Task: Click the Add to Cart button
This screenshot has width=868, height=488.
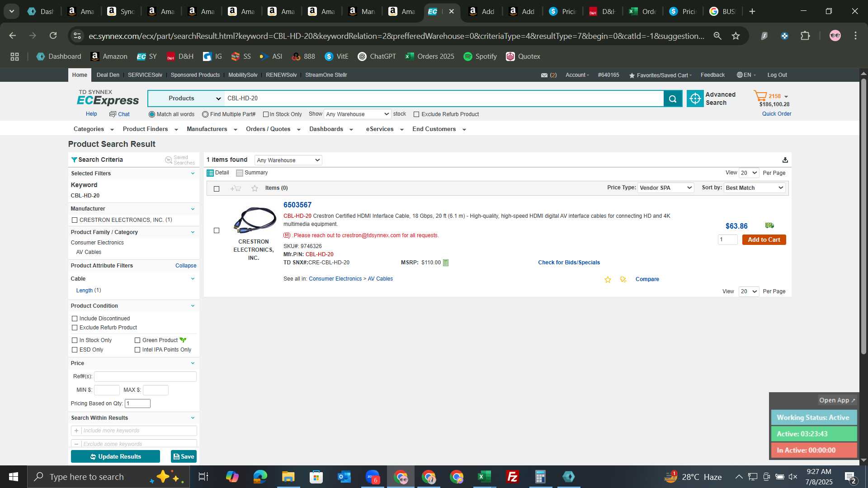Action: (x=764, y=240)
